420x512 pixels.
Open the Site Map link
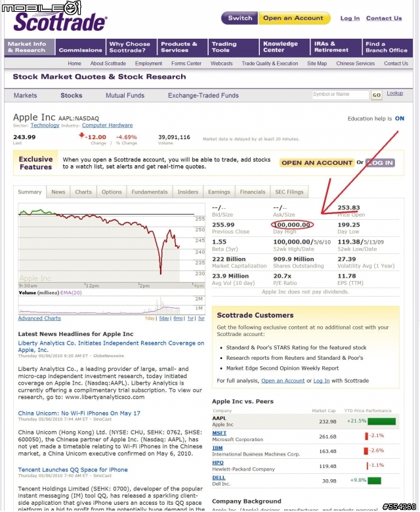pyautogui.click(x=317, y=64)
